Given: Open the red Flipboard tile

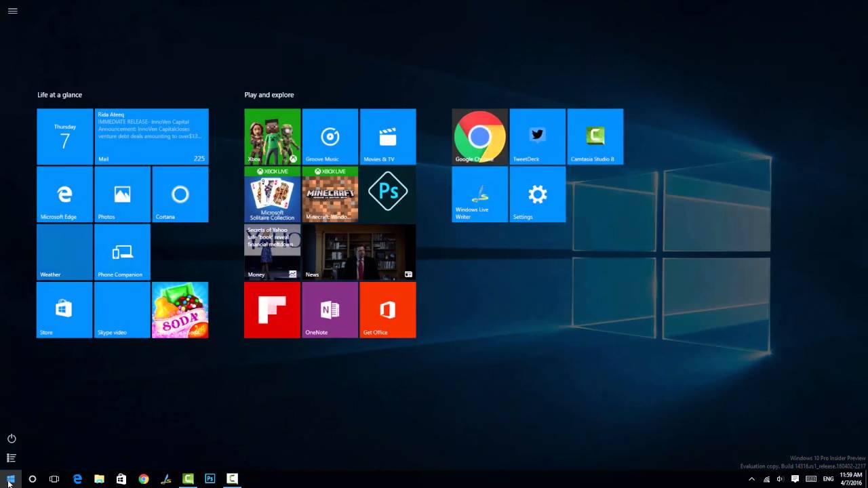Looking at the screenshot, I should [273, 310].
